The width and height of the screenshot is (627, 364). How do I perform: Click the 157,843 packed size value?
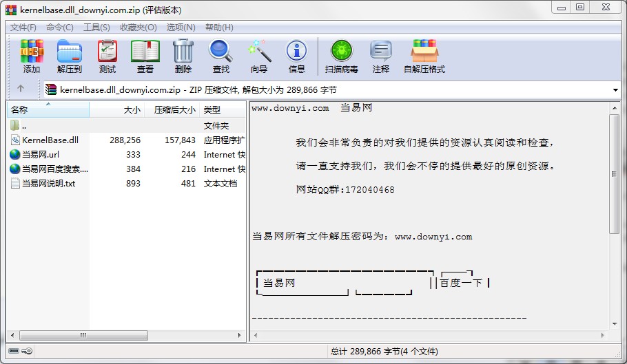tap(180, 140)
